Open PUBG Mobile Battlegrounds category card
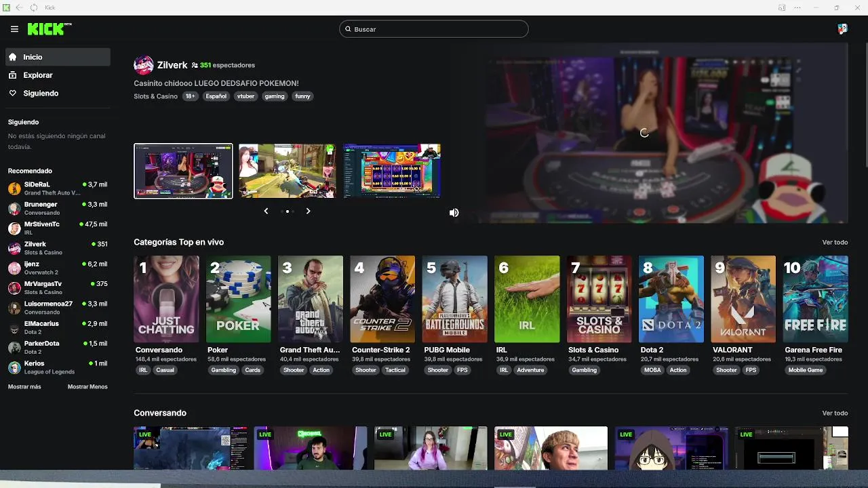 (455, 299)
